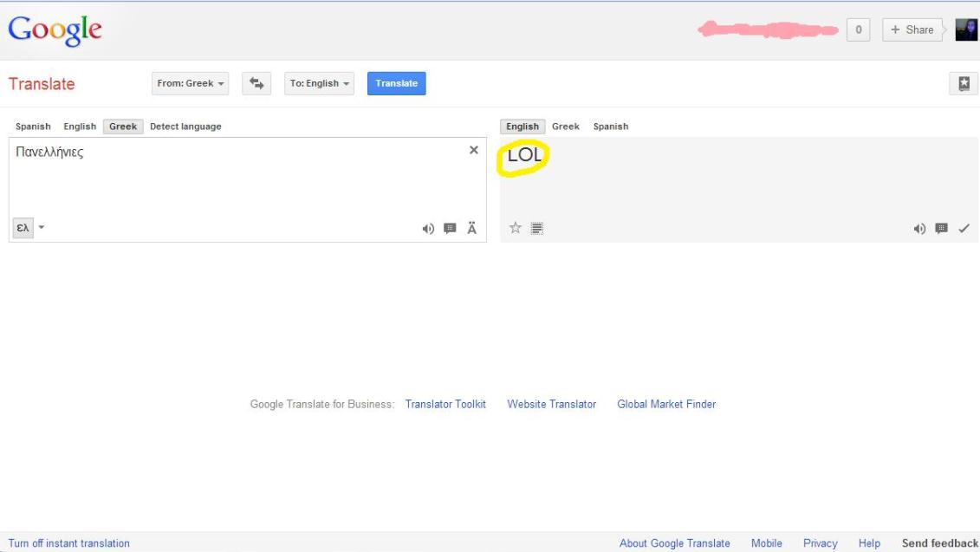Open the Help footer link
Image resolution: width=980 pixels, height=552 pixels.
point(869,543)
